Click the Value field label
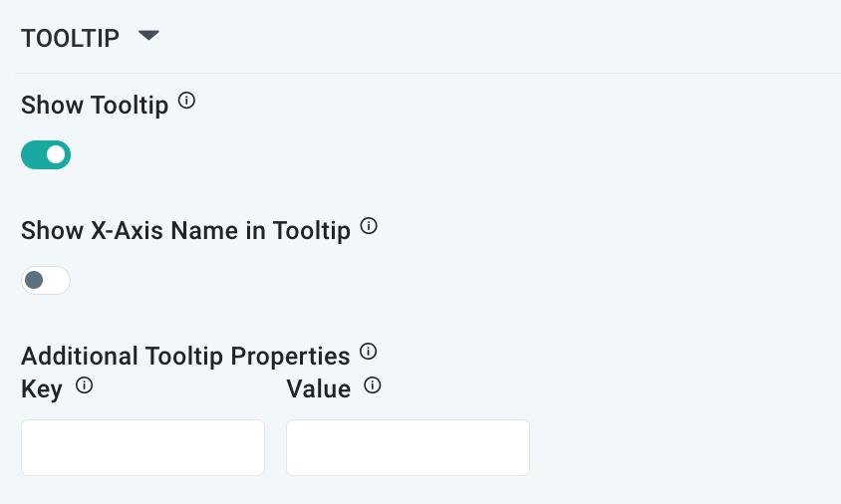The image size is (841, 504). (x=319, y=388)
